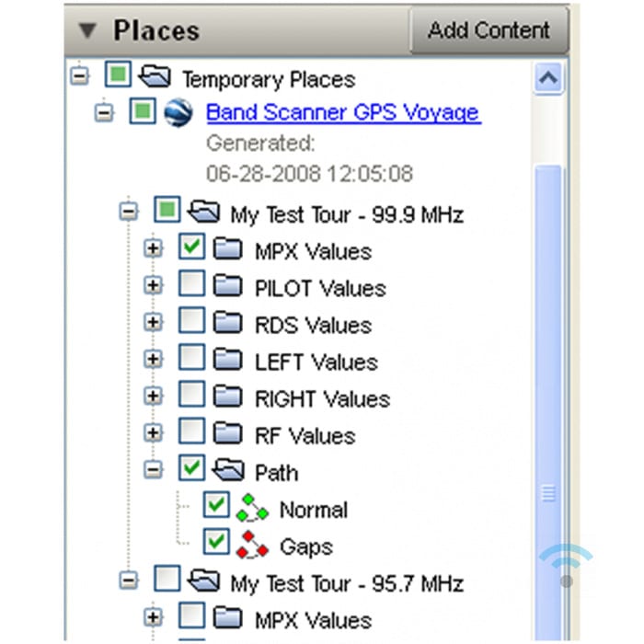Expand the RIGHT Values folder
The height and width of the screenshot is (644, 644).
155,397
